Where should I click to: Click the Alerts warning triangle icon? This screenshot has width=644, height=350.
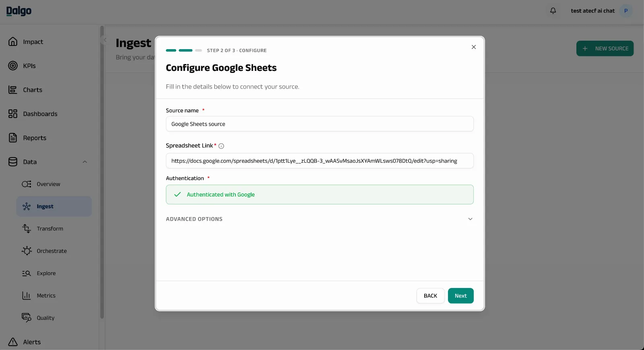(13, 342)
